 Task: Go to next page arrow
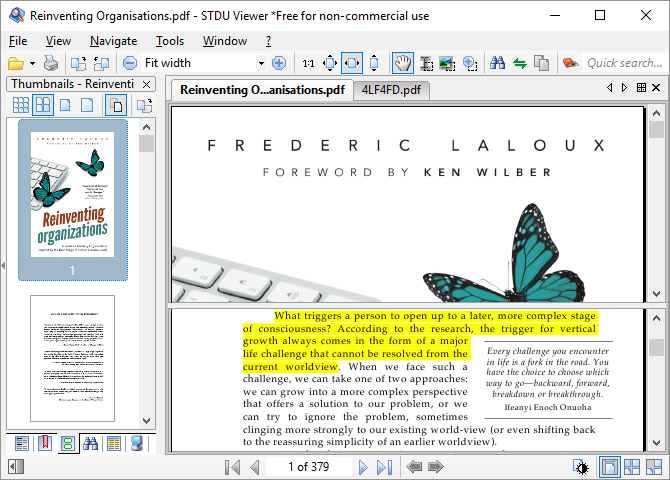coord(363,467)
